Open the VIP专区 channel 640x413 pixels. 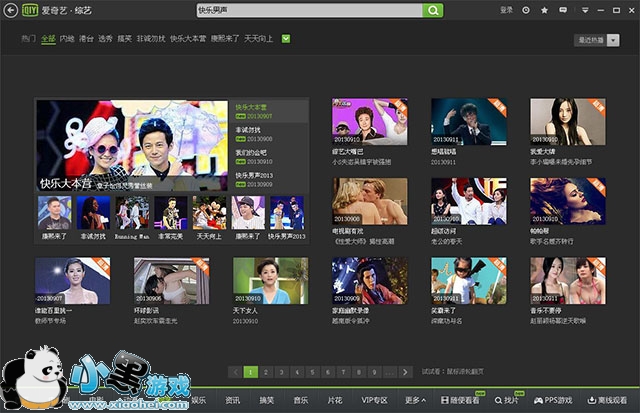click(x=374, y=400)
